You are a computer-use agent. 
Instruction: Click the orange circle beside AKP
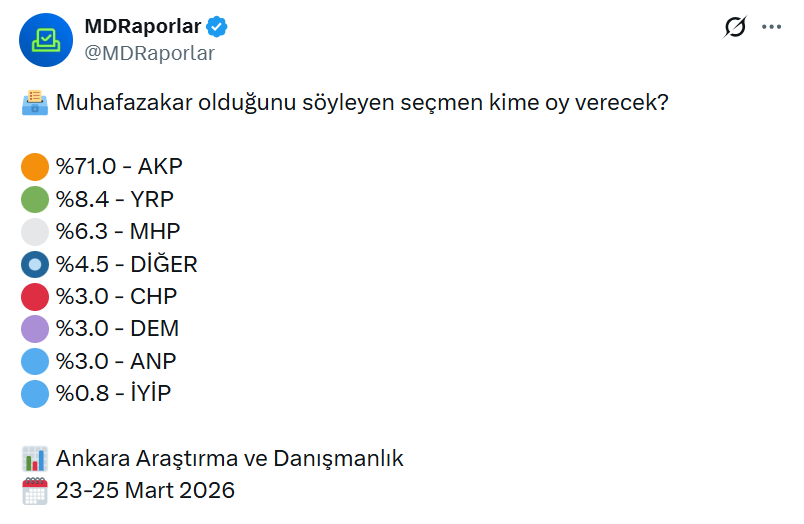[35, 167]
